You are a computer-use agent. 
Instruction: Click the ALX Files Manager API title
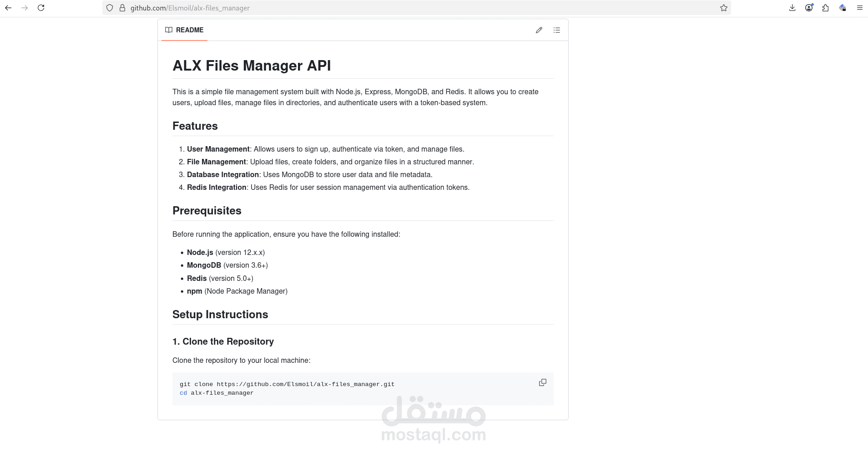point(252,65)
